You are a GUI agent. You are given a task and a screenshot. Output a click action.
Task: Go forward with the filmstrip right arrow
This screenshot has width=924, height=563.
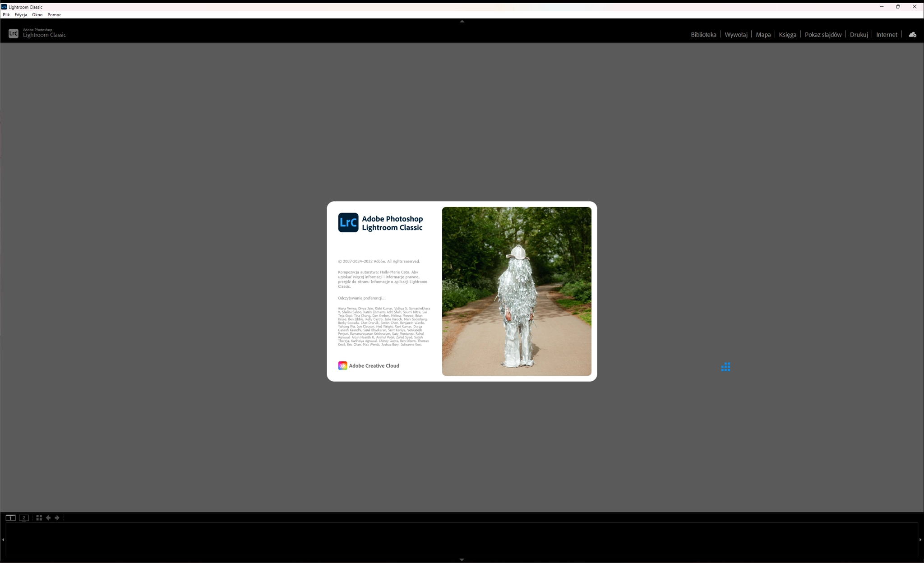57,518
